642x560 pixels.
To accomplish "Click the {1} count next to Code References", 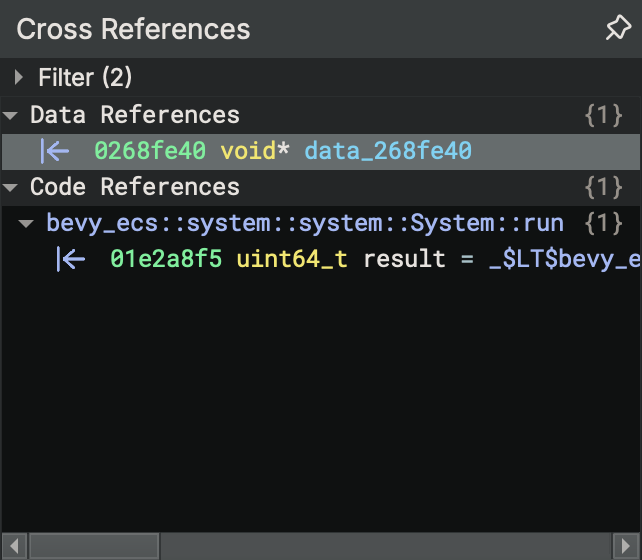I will pyautogui.click(x=604, y=187).
